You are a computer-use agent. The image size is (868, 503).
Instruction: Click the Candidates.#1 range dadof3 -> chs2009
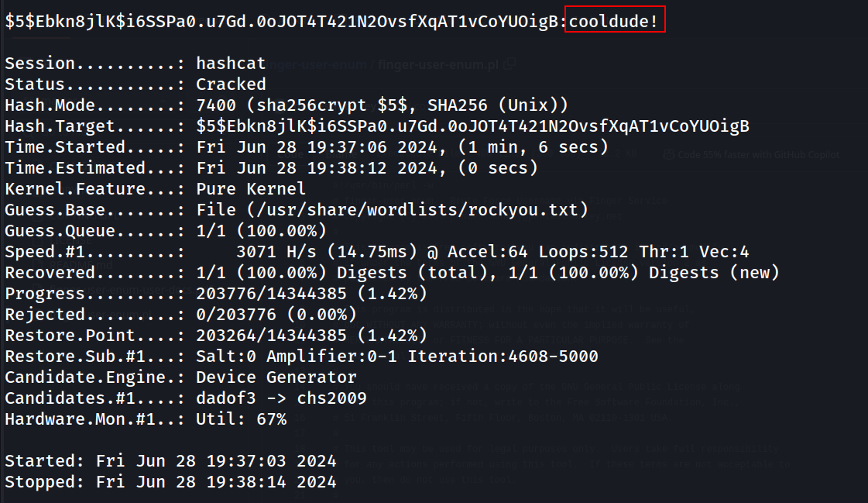(x=281, y=398)
